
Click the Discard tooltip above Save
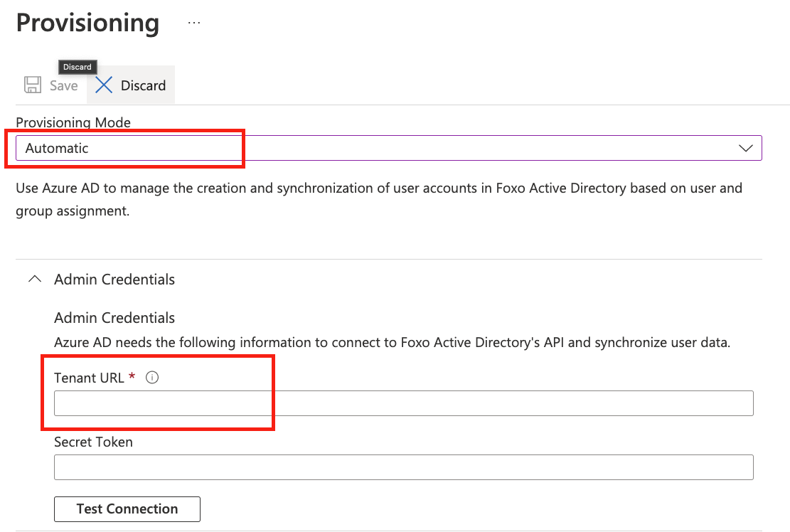point(77,66)
